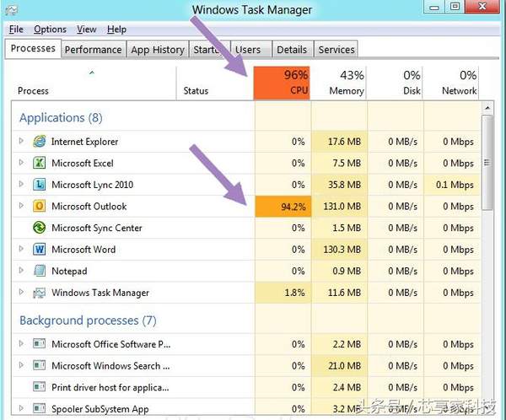Open the File menu
This screenshot has width=506, height=420.
pyautogui.click(x=16, y=30)
